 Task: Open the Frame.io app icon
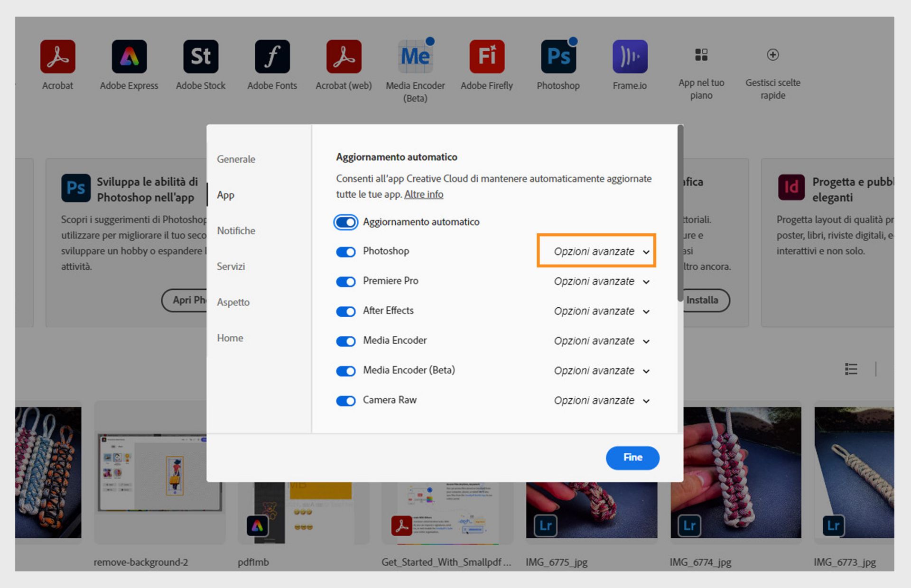click(x=630, y=57)
